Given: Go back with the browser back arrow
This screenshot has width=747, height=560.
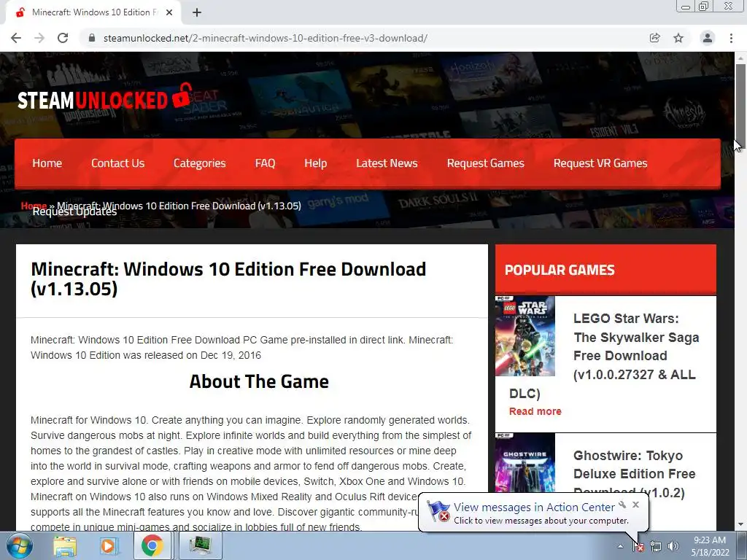Looking at the screenshot, I should [16, 38].
